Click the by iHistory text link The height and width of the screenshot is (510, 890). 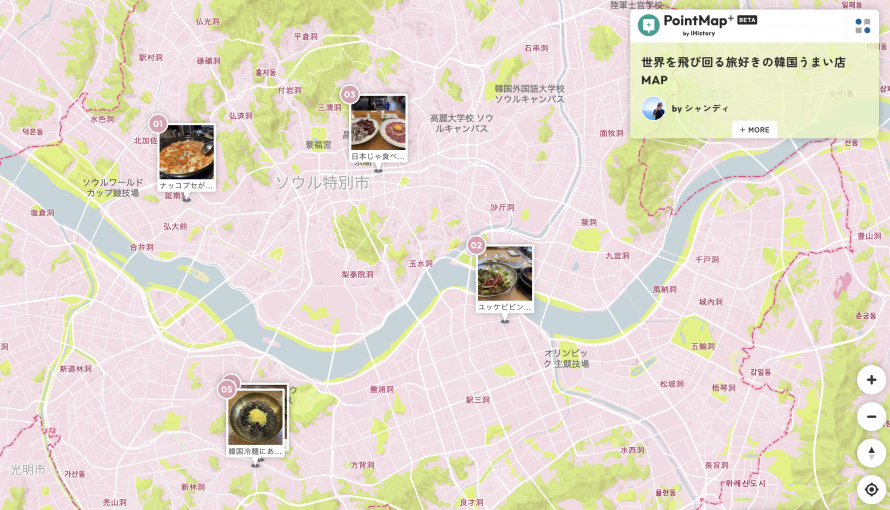click(x=699, y=33)
